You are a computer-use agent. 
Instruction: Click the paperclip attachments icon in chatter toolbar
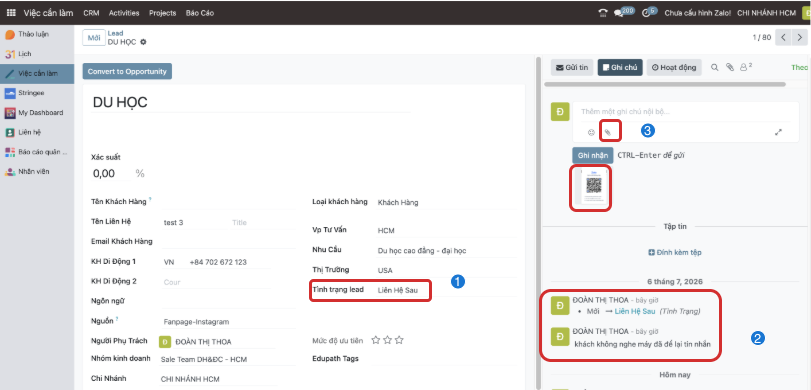[x=729, y=67]
